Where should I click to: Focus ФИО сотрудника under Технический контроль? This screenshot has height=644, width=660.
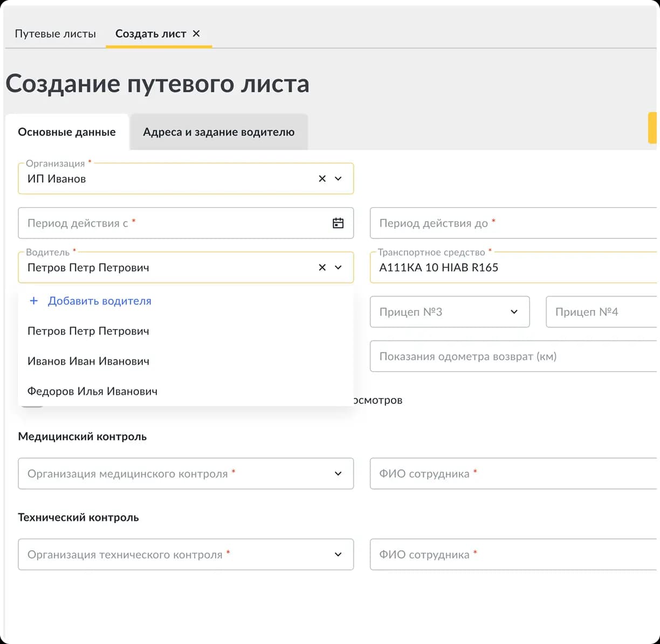pos(513,554)
